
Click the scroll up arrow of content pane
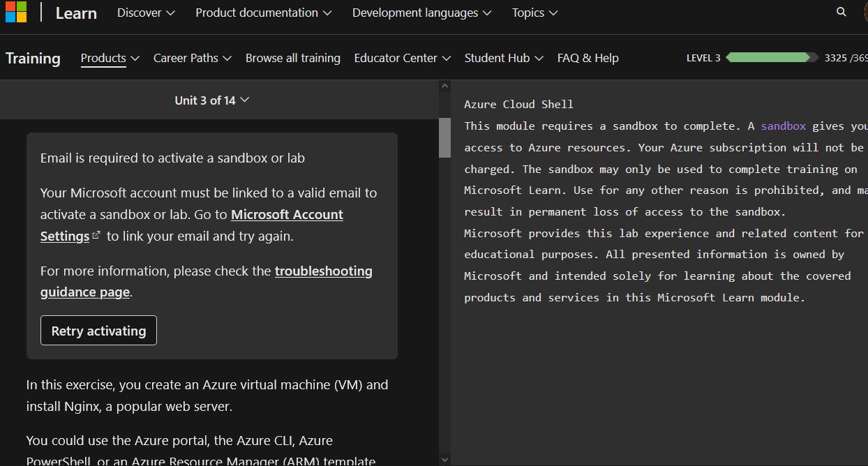coord(444,87)
